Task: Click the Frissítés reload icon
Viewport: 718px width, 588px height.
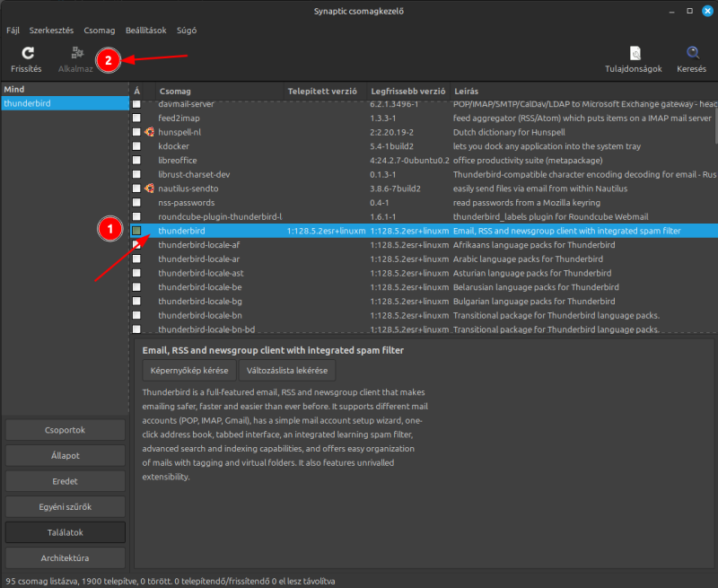Action: point(28,53)
